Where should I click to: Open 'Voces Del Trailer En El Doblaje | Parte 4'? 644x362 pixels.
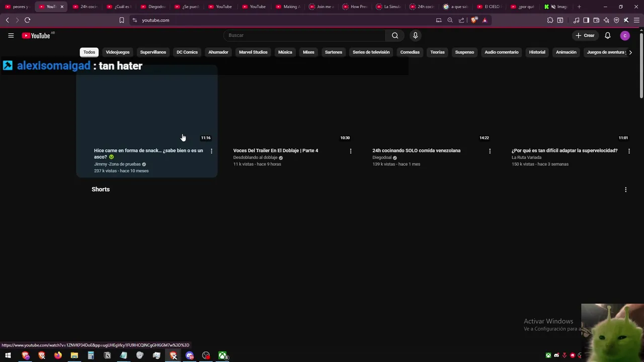pyautogui.click(x=276, y=150)
